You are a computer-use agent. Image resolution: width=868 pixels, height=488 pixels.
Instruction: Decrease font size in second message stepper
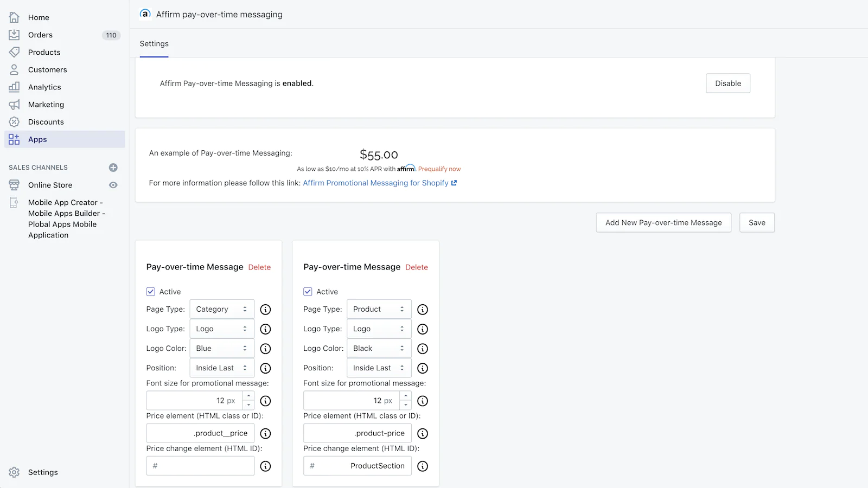pos(406,405)
